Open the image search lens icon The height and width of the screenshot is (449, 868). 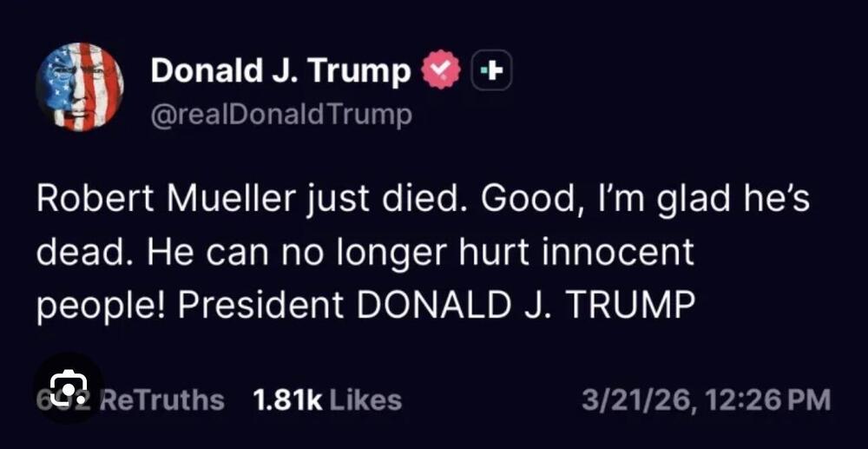[68, 387]
